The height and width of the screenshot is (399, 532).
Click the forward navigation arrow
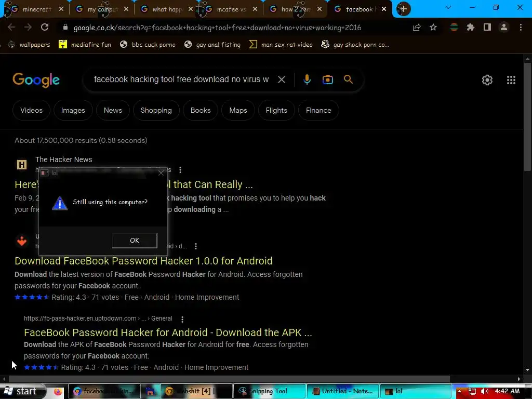tap(28, 28)
